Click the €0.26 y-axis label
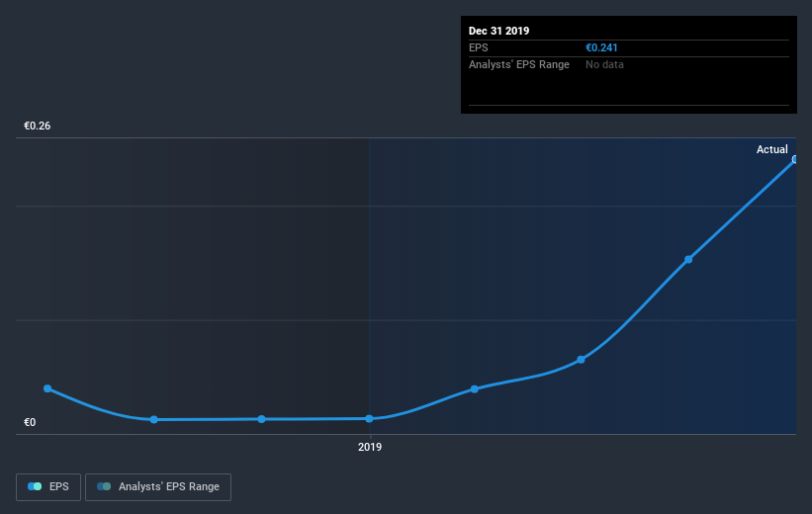Viewport: 812px width, 514px height. 38,126
